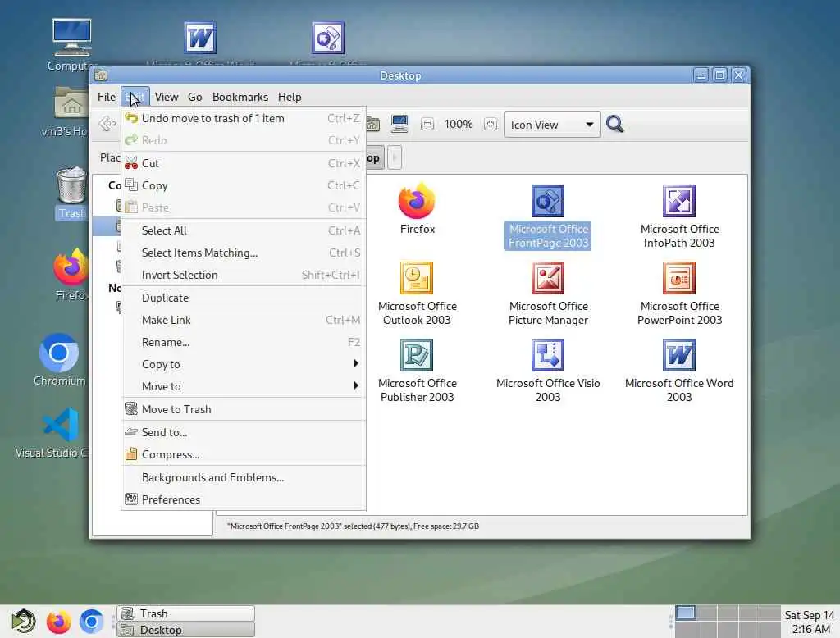Open the File menu
Viewport: 840px width, 638px height.
[x=107, y=97]
